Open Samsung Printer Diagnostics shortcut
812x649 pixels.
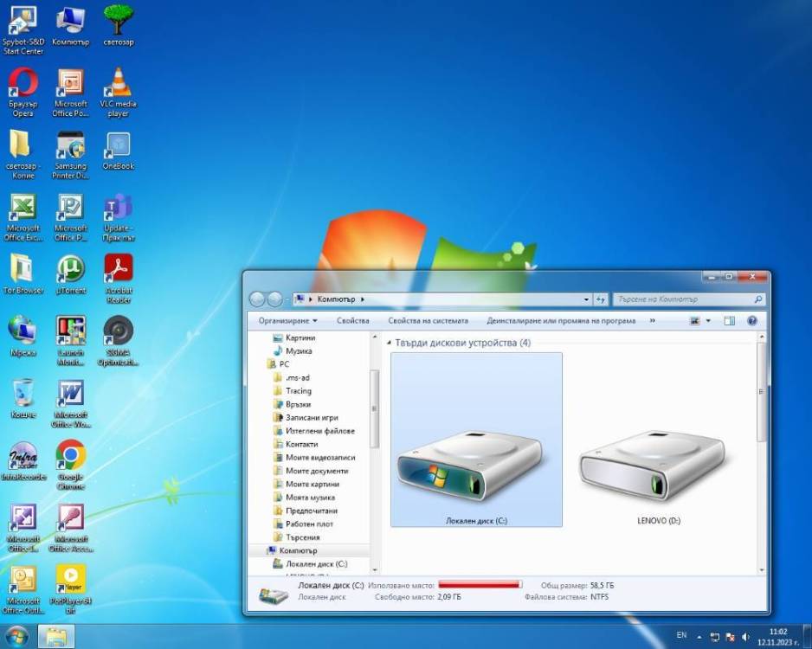coord(70,154)
